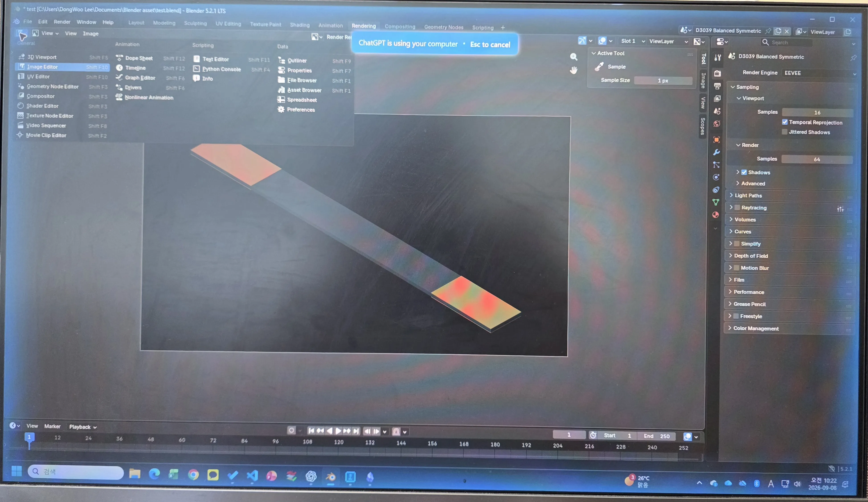Open the Object properties orange square icon

[x=717, y=140]
